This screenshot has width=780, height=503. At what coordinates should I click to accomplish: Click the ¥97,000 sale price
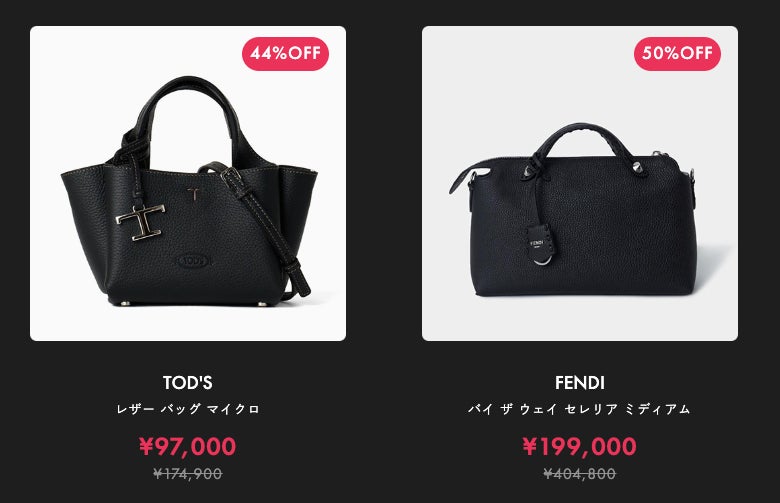pos(188,446)
